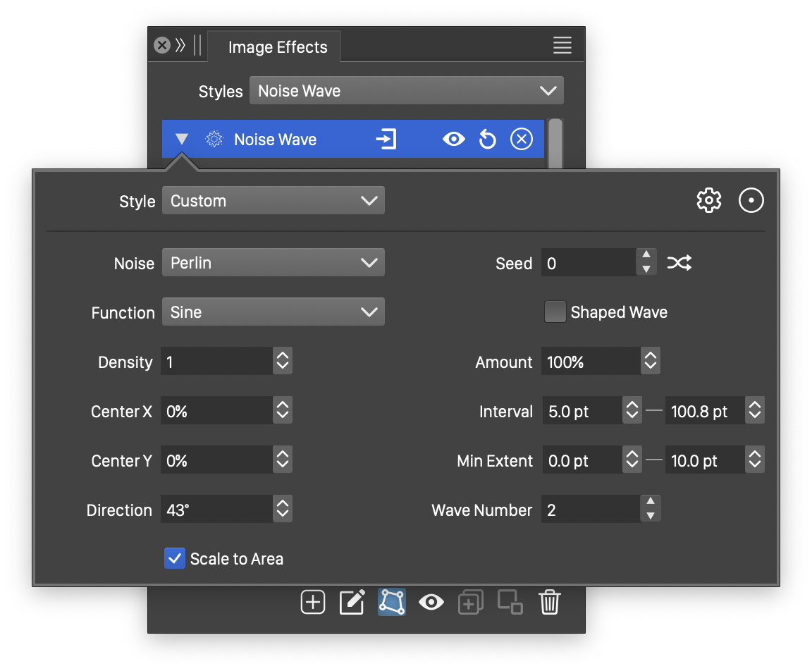Open the gear settings for Noise Wave
The image size is (812, 671).
coord(708,201)
